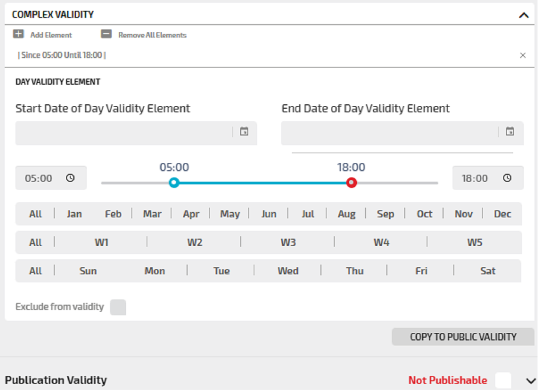Image resolution: width=541 pixels, height=392 pixels.
Task: Click the clock icon in 05:00 field
Action: point(70,178)
